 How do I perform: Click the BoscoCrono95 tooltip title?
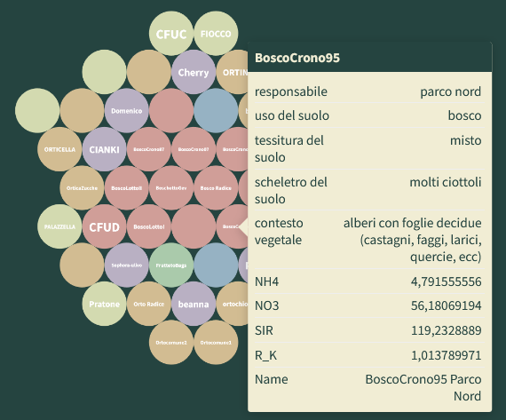[x=297, y=58]
